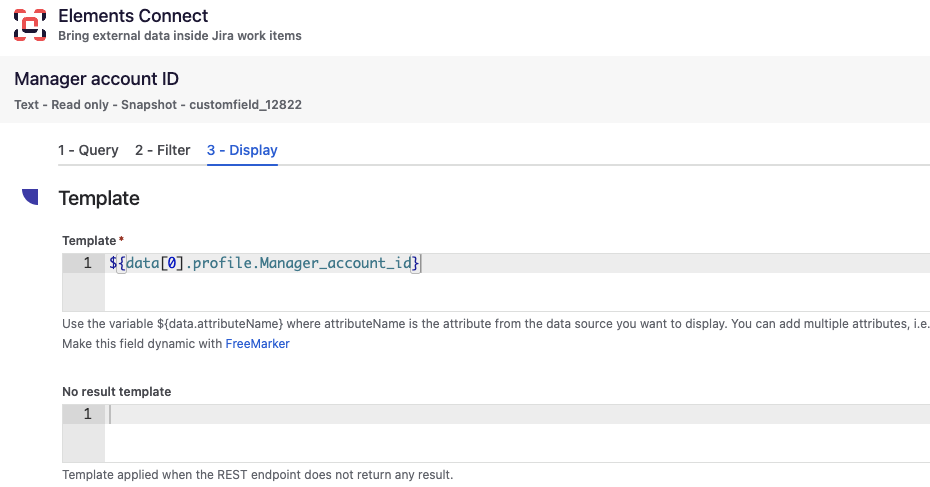Select the 3 - Display tab
Viewport: 930px width, 487px height.
pyautogui.click(x=242, y=150)
